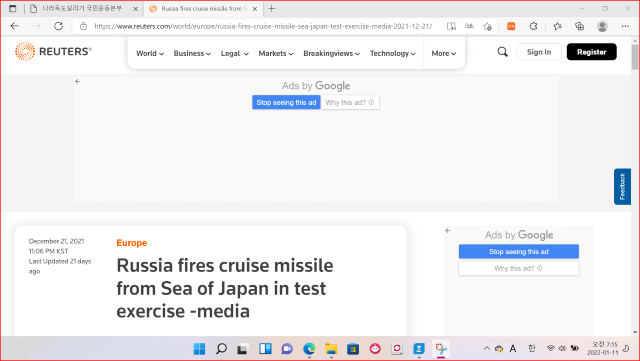Open Windows Start button in taskbar
This screenshot has height=361, width=640.
tap(199, 349)
